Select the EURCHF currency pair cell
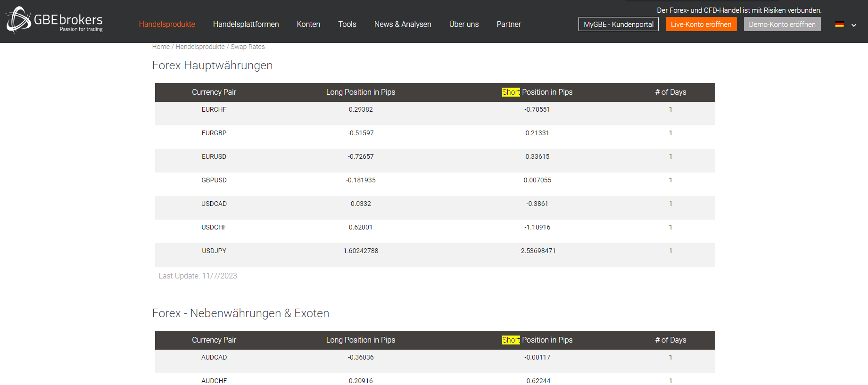This screenshot has width=868, height=385. 214,109
